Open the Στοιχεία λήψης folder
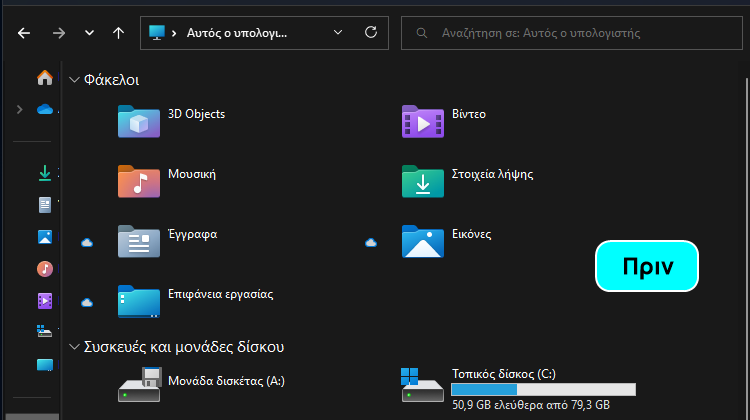The width and height of the screenshot is (750, 420). point(468,181)
